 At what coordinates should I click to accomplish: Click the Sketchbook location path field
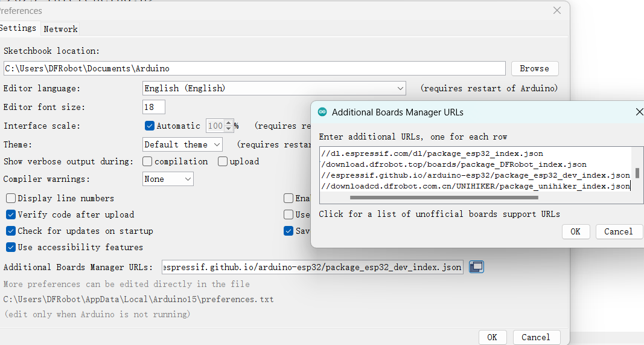[x=254, y=68]
